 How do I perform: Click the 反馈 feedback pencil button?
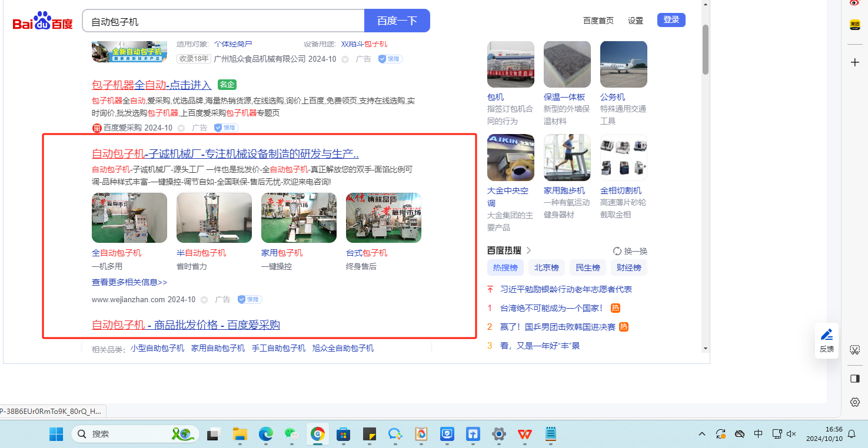click(827, 340)
